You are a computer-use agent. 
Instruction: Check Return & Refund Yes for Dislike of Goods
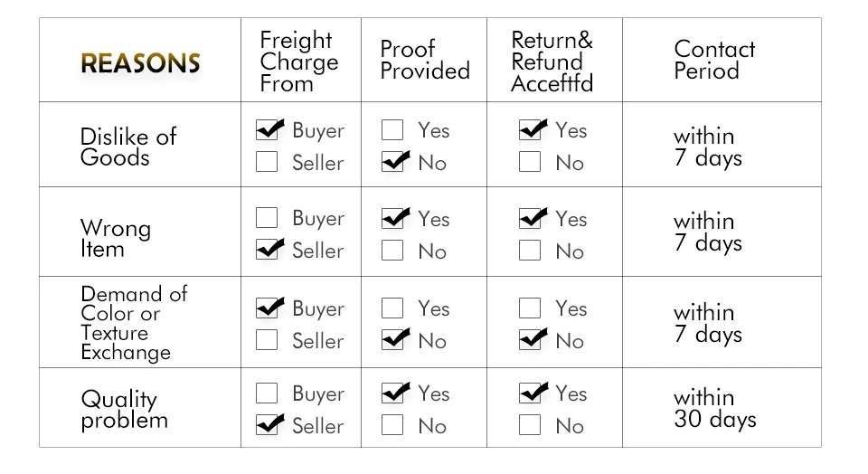[530, 130]
